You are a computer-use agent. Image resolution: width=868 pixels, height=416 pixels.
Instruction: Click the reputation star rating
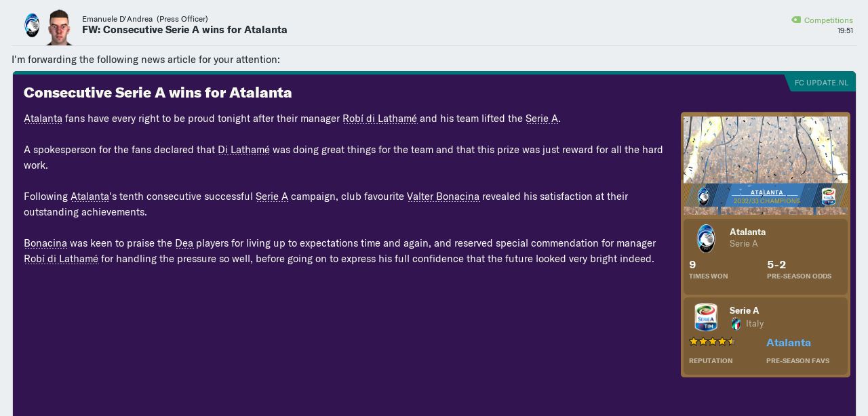(x=712, y=341)
